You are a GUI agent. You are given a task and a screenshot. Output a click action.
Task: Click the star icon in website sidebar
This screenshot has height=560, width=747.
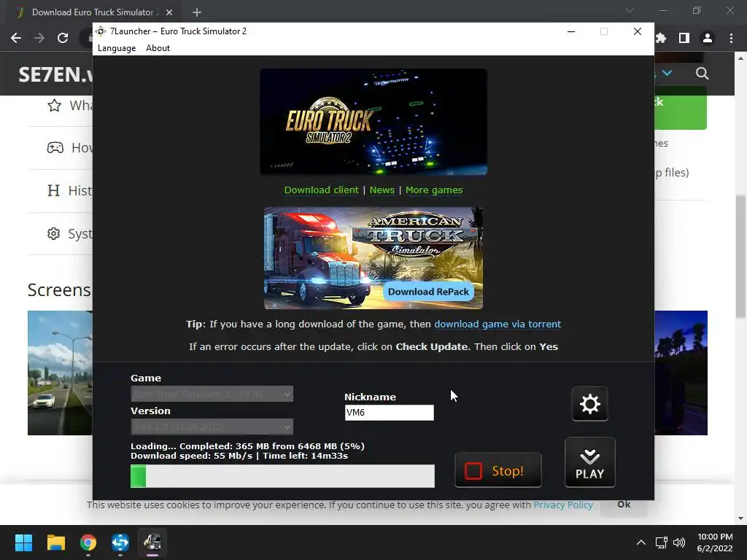coord(54,105)
